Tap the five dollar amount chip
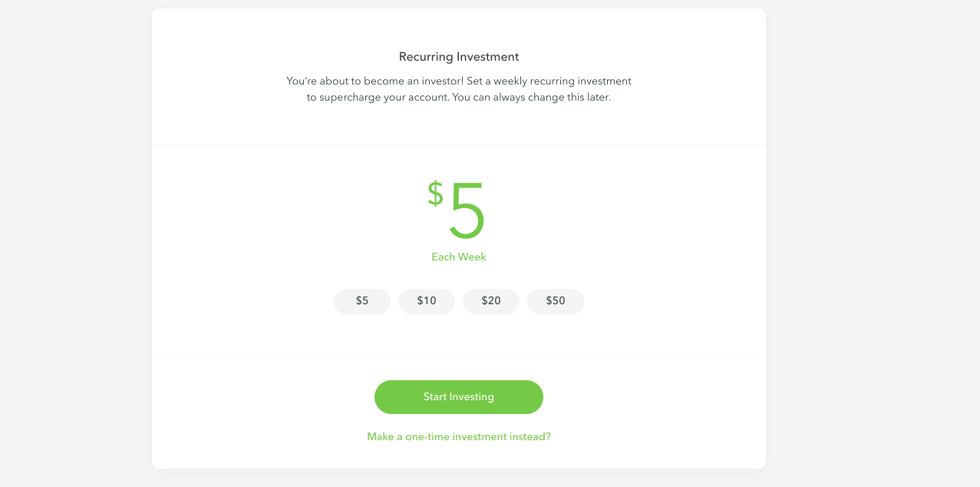Image resolution: width=980 pixels, height=487 pixels. coord(362,301)
